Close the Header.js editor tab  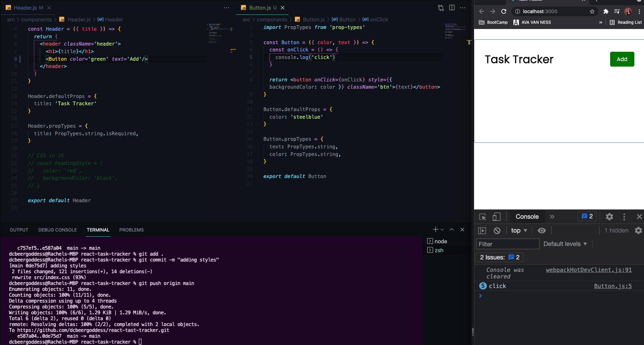pyautogui.click(x=49, y=8)
